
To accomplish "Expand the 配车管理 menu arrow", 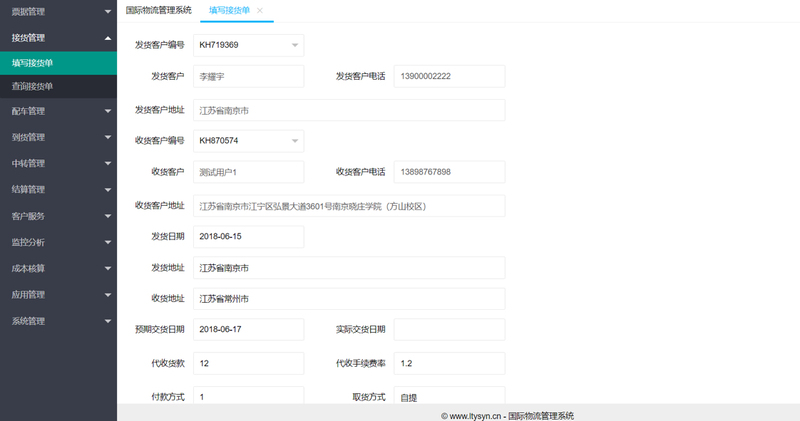I will click(x=108, y=111).
